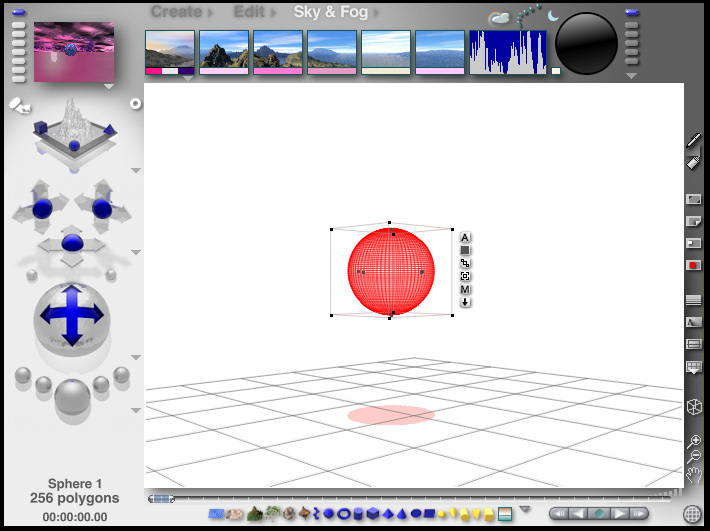Select blue torus objects icon

coord(344,514)
